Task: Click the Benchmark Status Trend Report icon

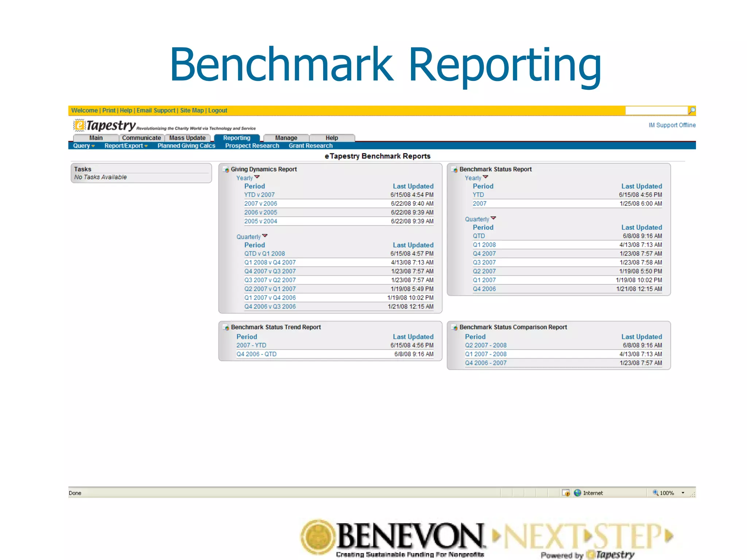Action: (x=226, y=327)
